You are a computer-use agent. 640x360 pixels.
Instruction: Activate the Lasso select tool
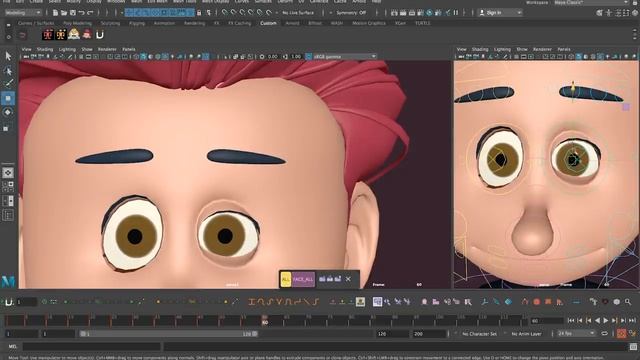[8, 71]
